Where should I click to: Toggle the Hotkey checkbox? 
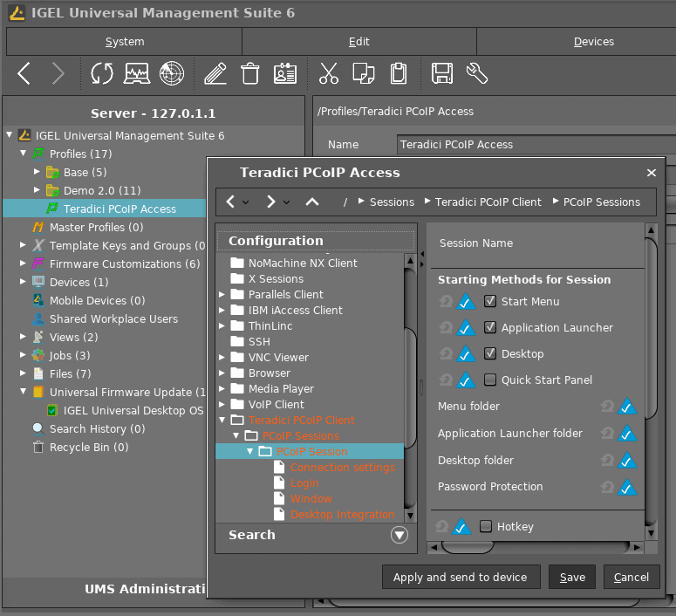tap(487, 527)
